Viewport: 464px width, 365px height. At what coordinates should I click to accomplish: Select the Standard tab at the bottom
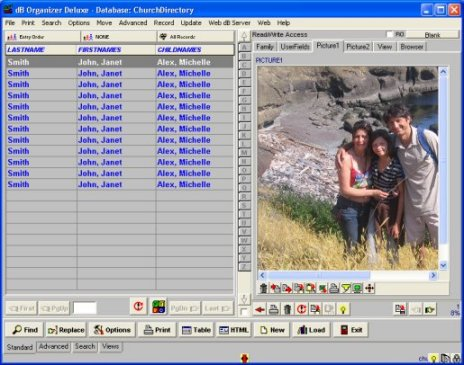point(20,347)
